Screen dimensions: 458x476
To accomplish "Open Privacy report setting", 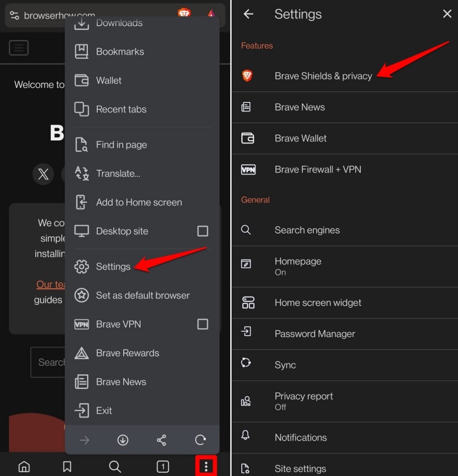I will [x=345, y=402].
